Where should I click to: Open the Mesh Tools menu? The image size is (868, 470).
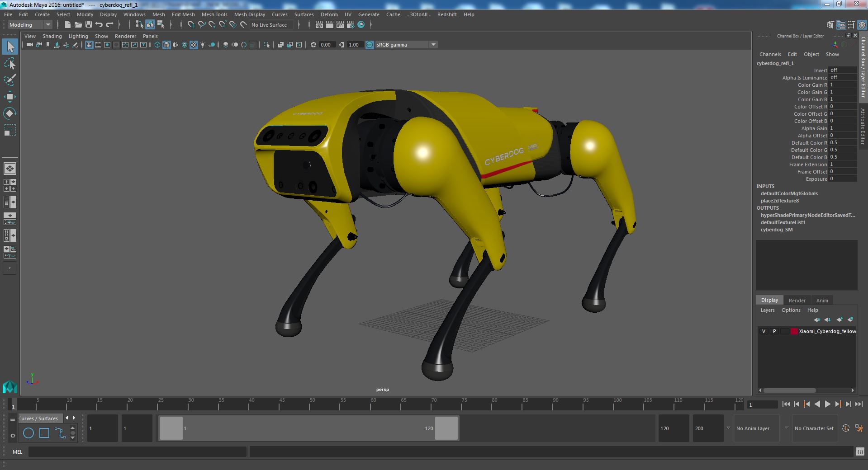point(214,14)
